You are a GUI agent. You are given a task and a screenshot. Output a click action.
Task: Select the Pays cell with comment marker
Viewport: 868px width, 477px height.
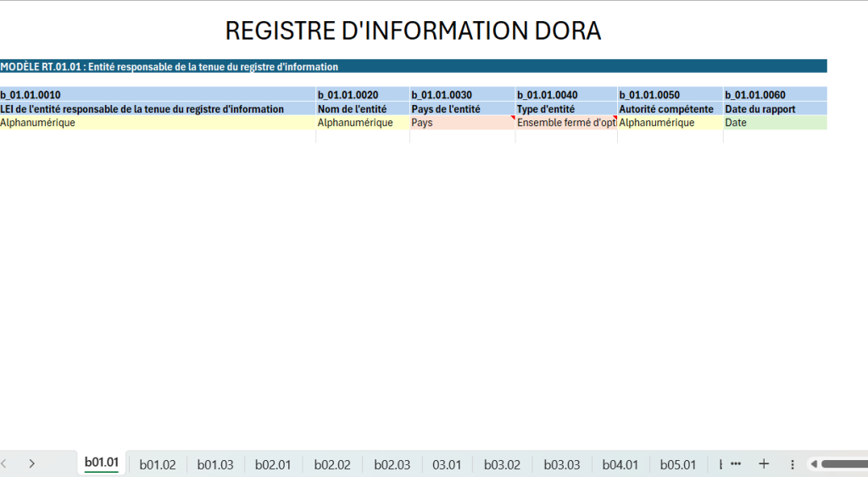[x=462, y=123]
